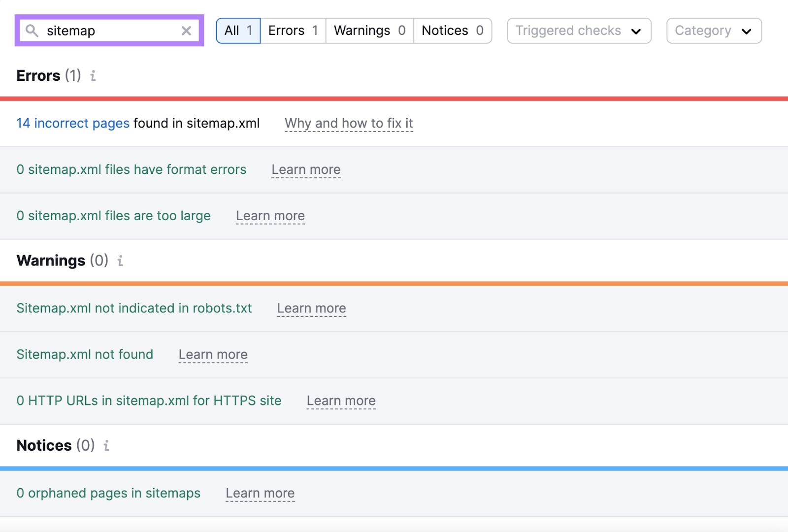
Task: Expand the Triggered checks chevron
Action: 637,31
